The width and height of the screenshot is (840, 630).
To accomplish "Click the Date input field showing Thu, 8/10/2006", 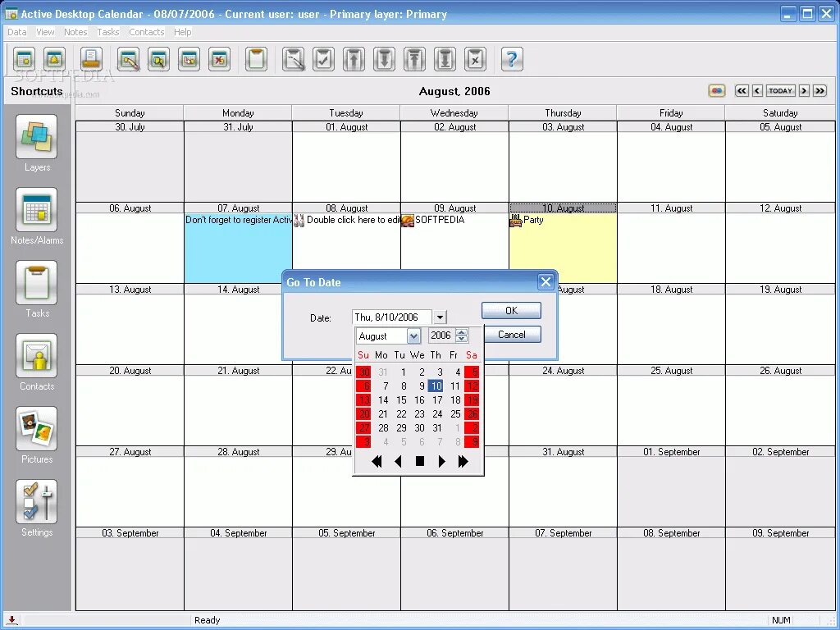I will [x=391, y=317].
